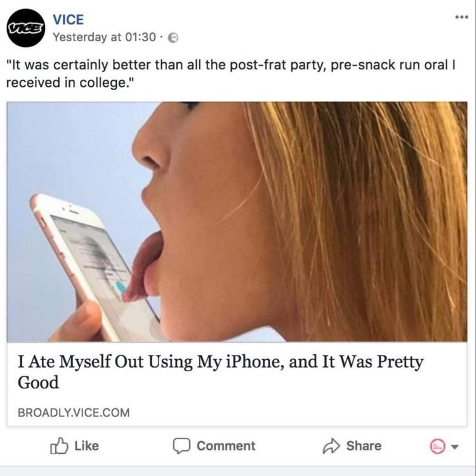This screenshot has width=476, height=476.
Task: Click the quoted post caption text
Action: pyautogui.click(x=231, y=75)
